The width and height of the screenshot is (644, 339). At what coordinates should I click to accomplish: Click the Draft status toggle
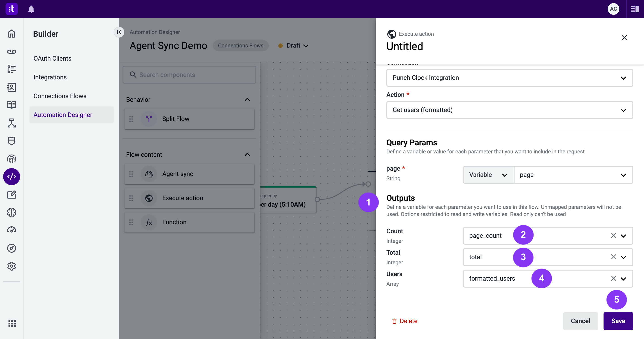coord(295,46)
